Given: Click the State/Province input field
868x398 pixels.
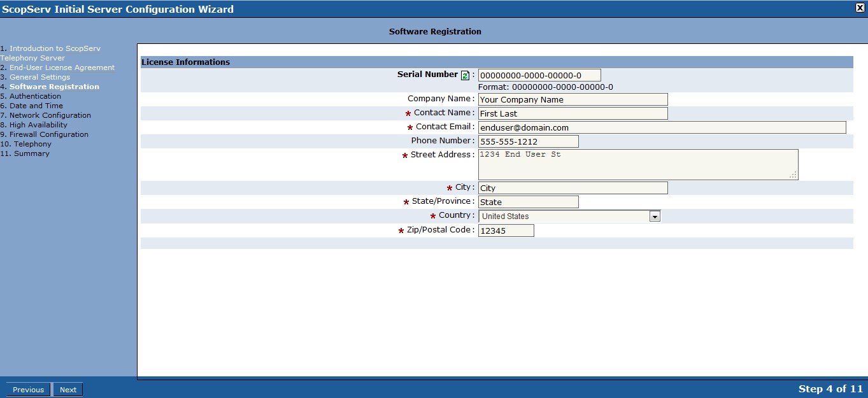Looking at the screenshot, I should pos(529,202).
